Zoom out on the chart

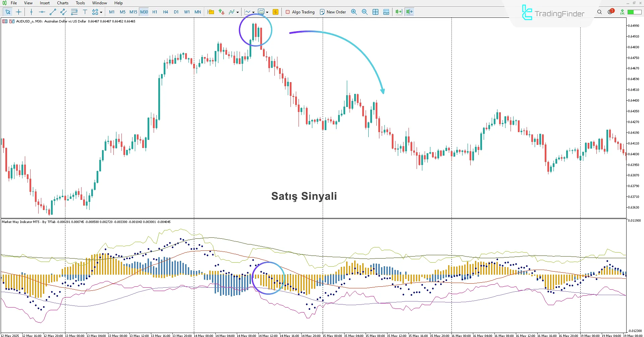(x=365, y=12)
